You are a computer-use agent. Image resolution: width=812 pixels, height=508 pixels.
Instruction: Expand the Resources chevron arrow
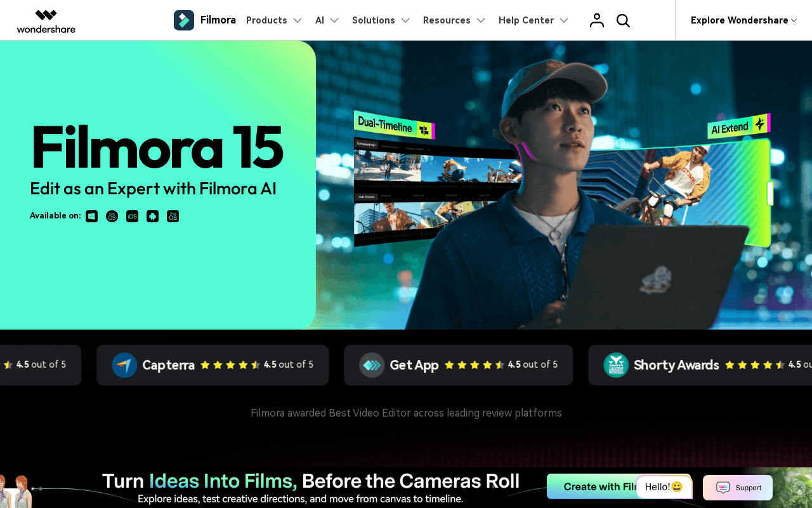pos(481,20)
